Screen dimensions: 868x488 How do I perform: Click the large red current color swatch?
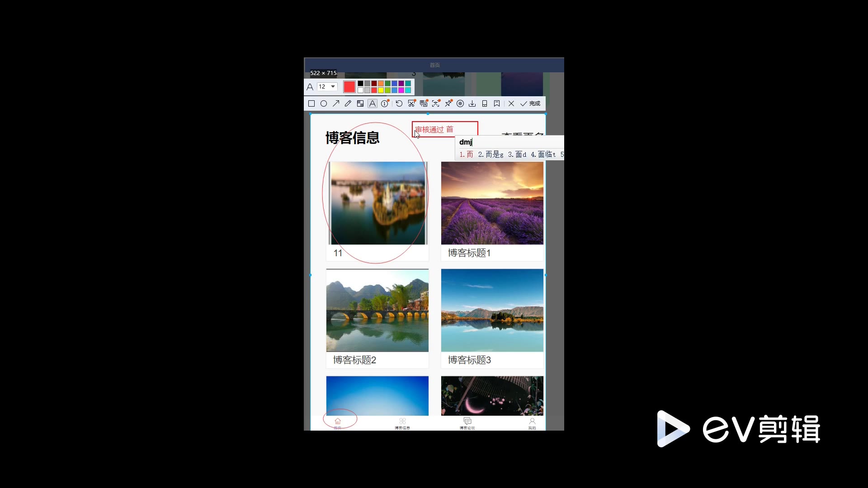point(349,86)
